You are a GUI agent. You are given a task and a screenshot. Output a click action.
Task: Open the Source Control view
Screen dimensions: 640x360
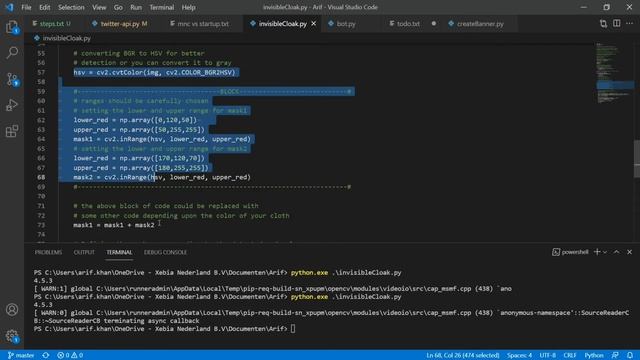click(x=12, y=79)
